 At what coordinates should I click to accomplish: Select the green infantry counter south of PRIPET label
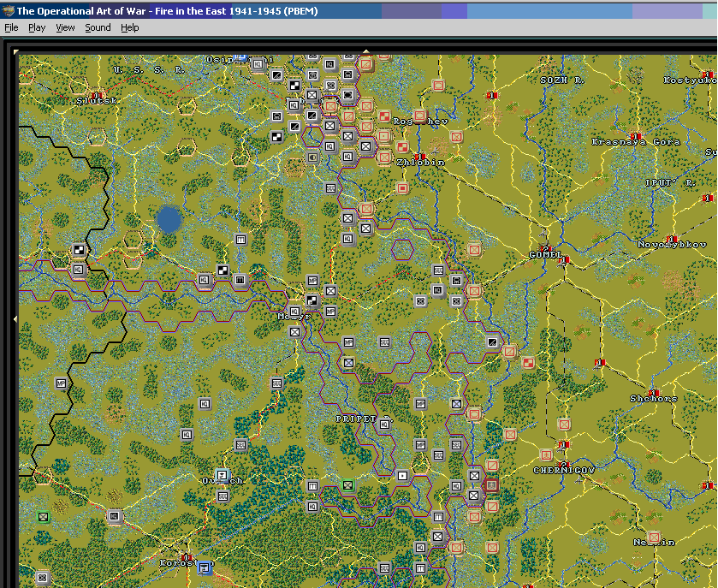(x=348, y=485)
